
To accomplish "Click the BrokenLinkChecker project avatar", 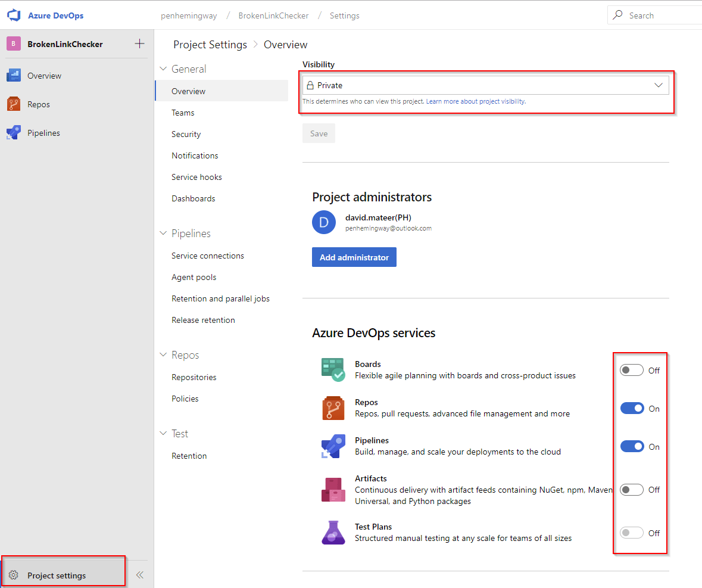I will pyautogui.click(x=14, y=43).
